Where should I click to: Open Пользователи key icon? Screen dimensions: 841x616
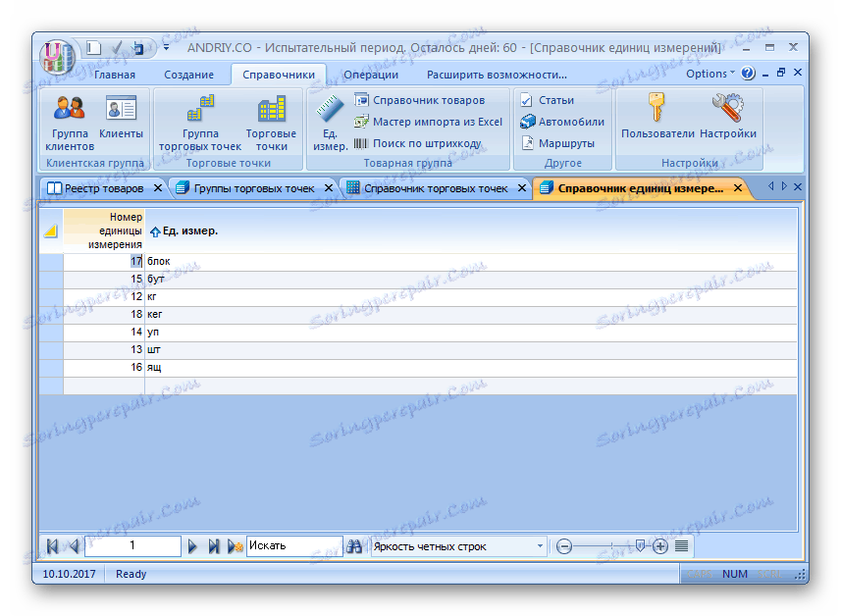point(657,117)
